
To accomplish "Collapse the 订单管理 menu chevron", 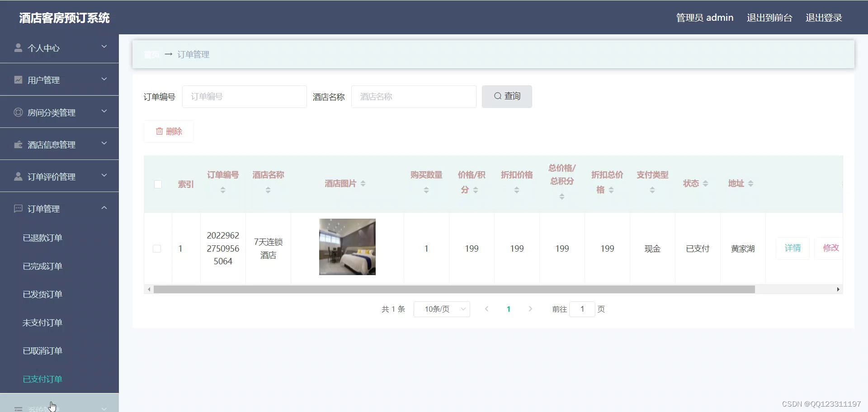I will tap(104, 208).
